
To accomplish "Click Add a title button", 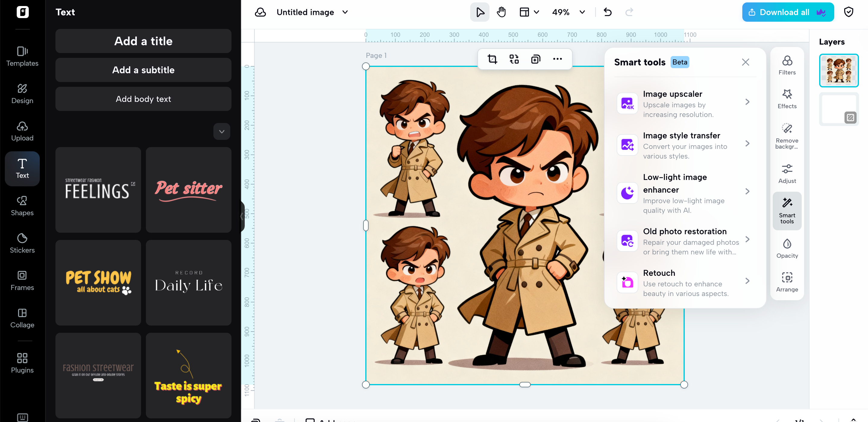I will pyautogui.click(x=143, y=41).
